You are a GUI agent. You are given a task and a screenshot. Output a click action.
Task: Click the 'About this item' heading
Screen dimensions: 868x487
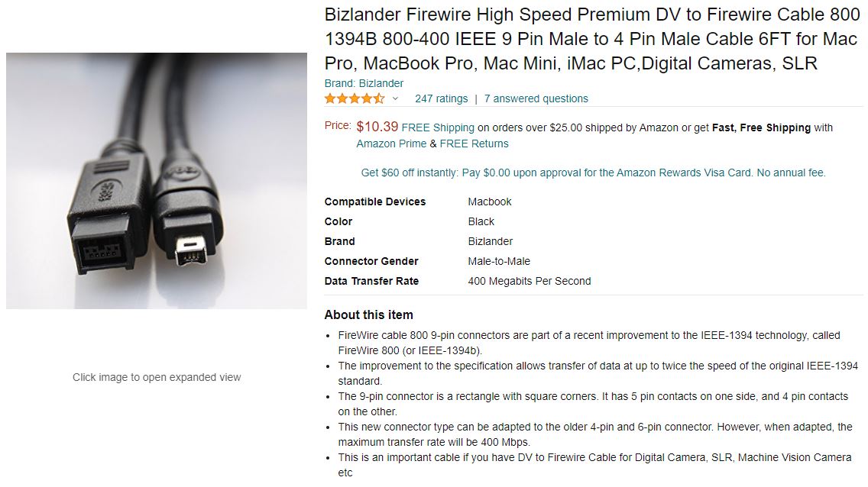coord(368,314)
